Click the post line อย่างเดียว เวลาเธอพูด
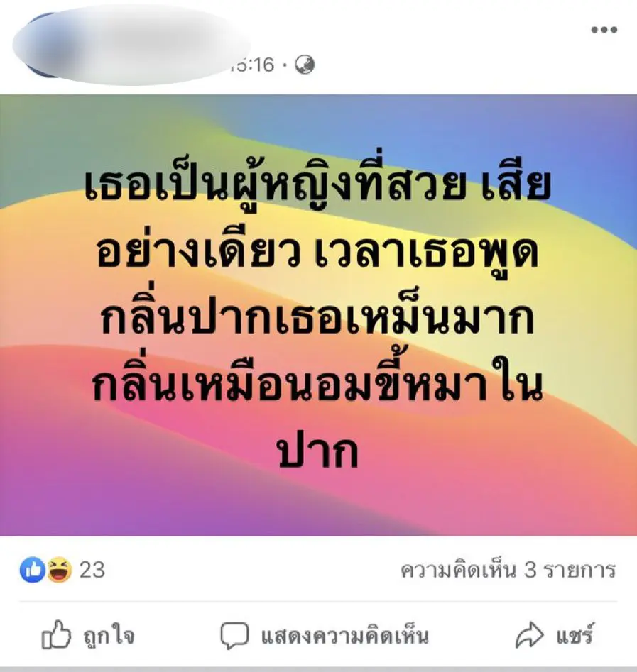This screenshot has width=637, height=672. 317,252
